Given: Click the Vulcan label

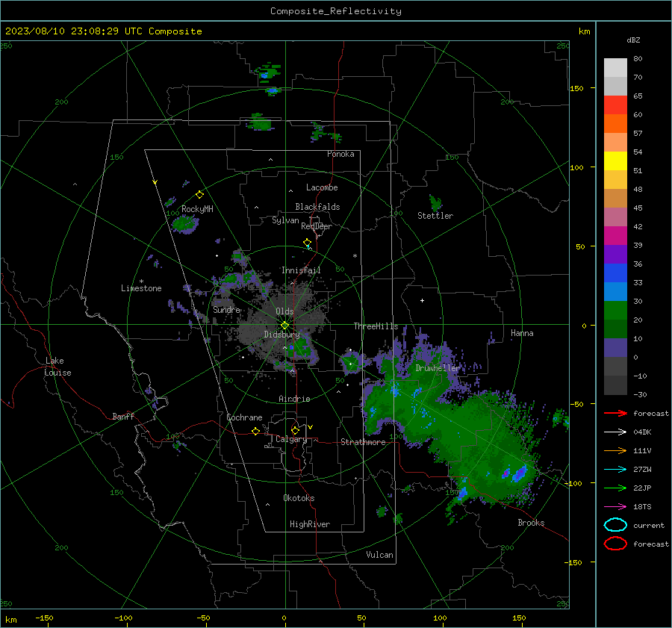Looking at the screenshot, I should (379, 555).
